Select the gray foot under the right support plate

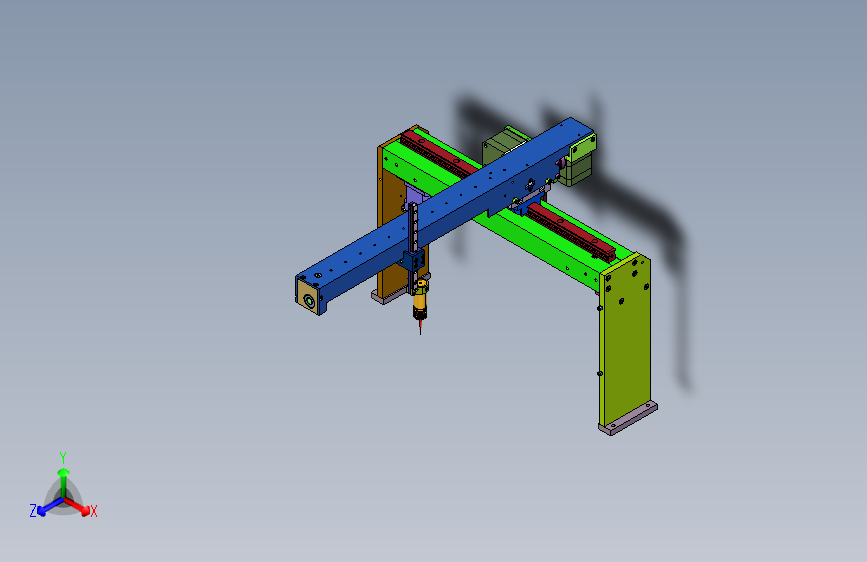tap(628, 419)
